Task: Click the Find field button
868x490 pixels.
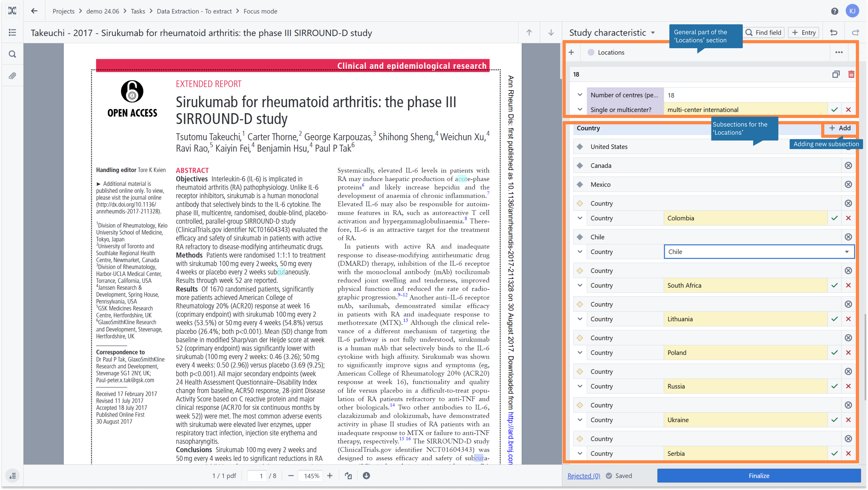Action: click(763, 32)
